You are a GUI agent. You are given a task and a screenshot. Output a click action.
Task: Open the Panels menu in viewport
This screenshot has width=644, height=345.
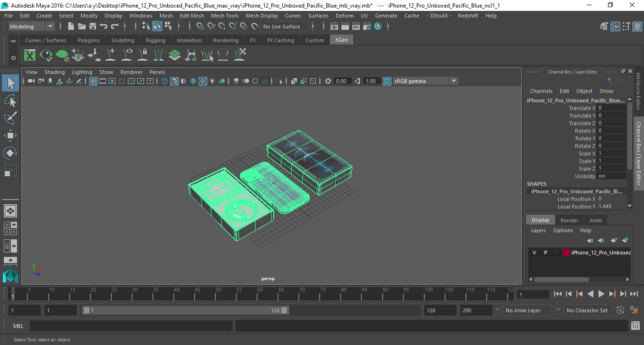point(157,72)
